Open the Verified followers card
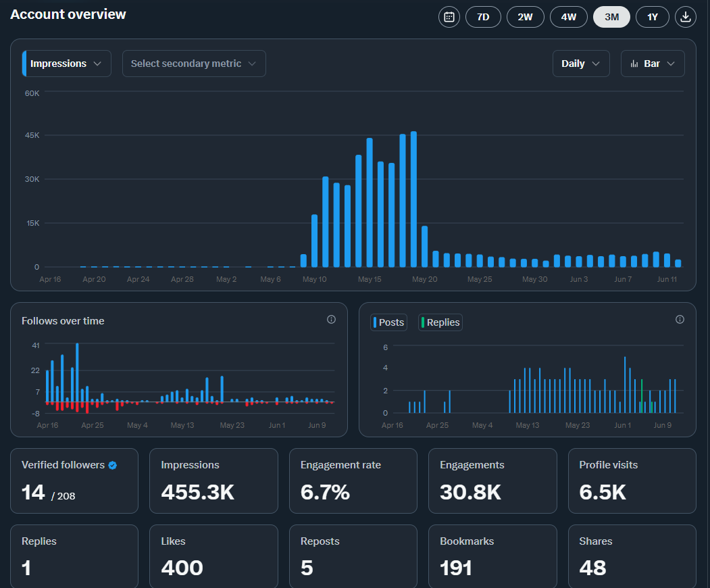This screenshot has height=588, width=710. click(x=74, y=481)
